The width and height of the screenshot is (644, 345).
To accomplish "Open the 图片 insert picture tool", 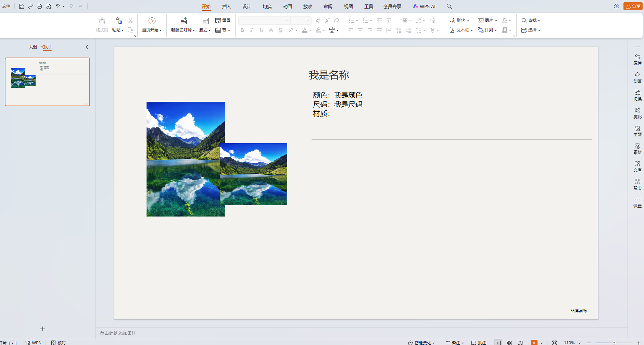I will [x=487, y=21].
